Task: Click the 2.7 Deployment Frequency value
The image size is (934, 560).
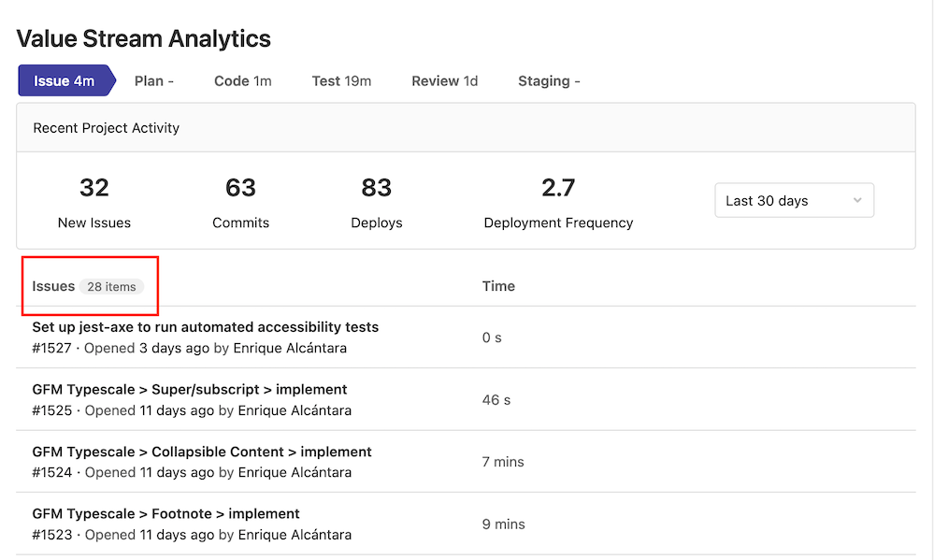Action: click(558, 188)
